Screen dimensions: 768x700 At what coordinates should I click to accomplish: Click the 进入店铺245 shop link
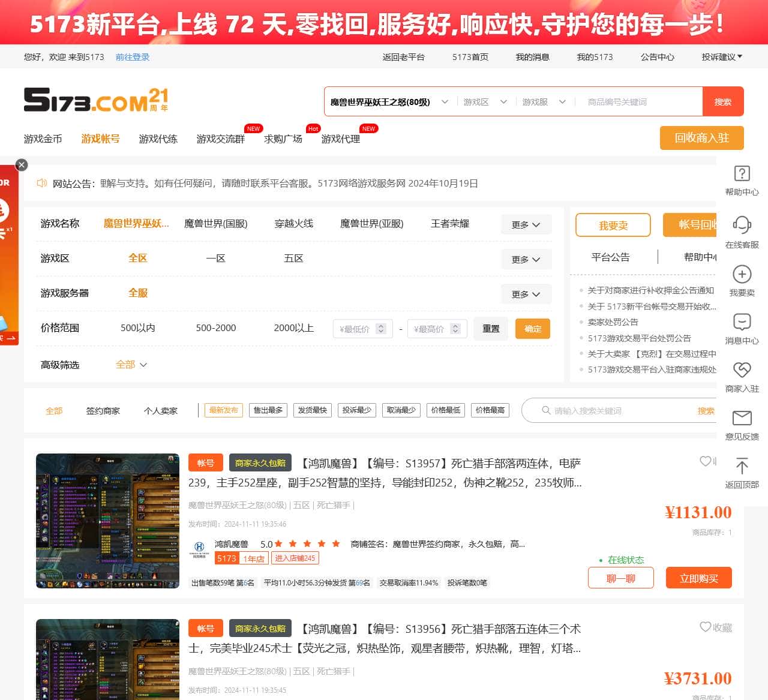coord(295,558)
